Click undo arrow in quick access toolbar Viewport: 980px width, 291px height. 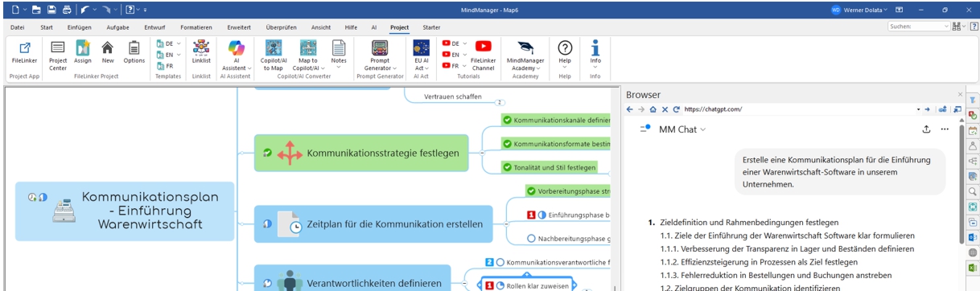84,9
